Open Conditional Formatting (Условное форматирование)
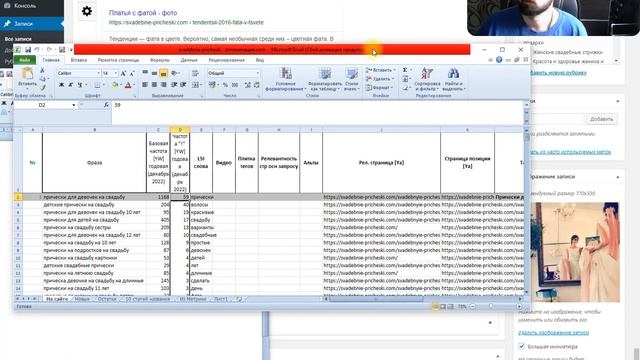Screen dimensions: 640x360 285,80
